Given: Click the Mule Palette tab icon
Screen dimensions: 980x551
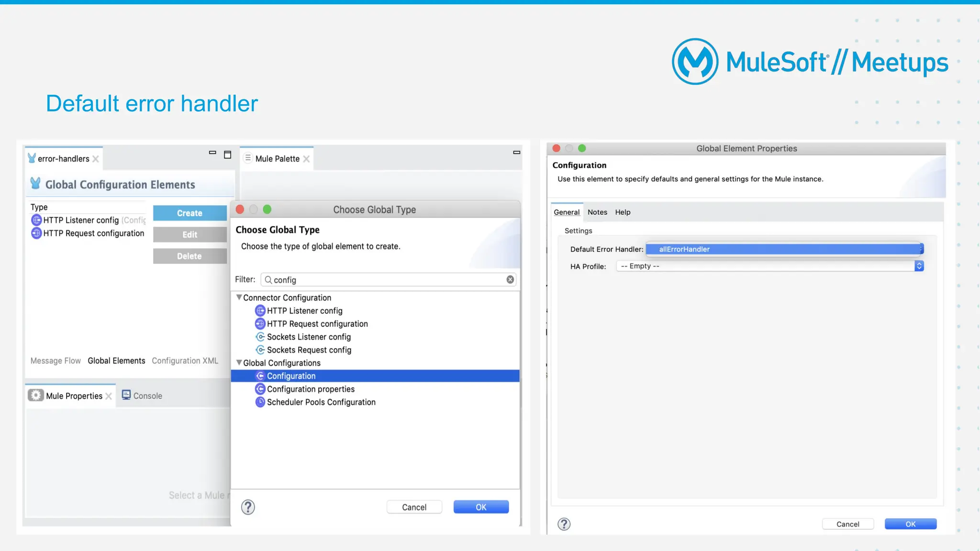Looking at the screenshot, I should tap(248, 158).
